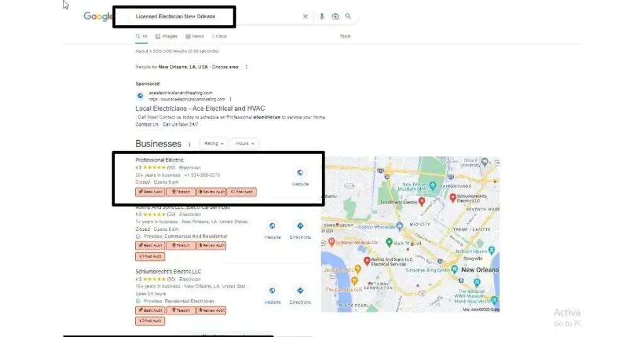Switch to the Images tab
Viewport: 644px width, 337px height.
pyautogui.click(x=166, y=36)
